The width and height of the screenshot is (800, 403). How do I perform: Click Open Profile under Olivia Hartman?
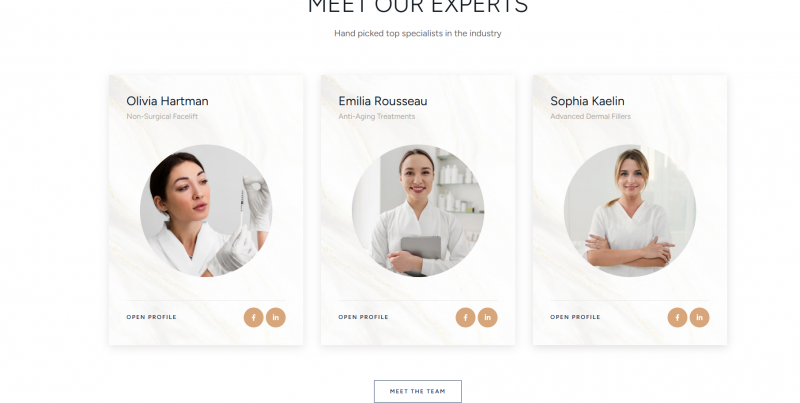[x=152, y=317]
